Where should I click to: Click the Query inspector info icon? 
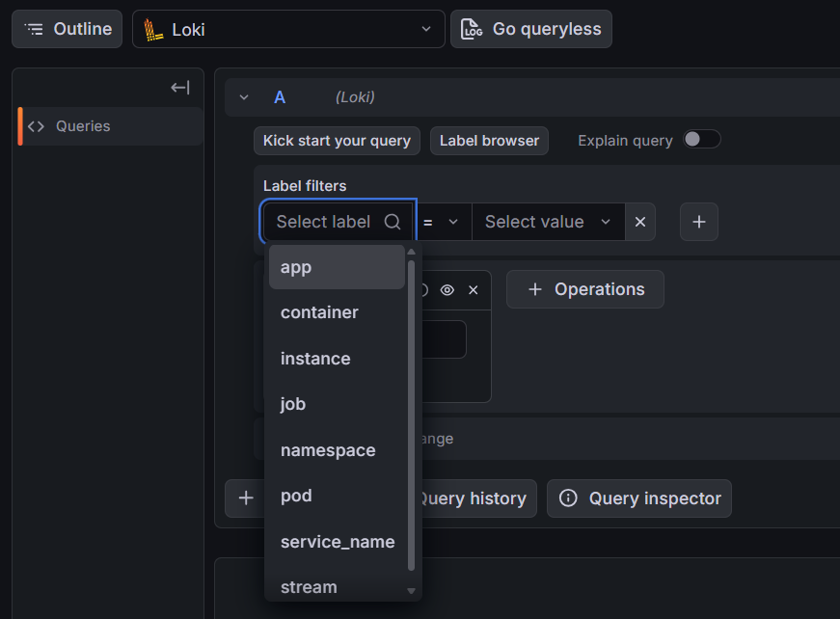568,498
